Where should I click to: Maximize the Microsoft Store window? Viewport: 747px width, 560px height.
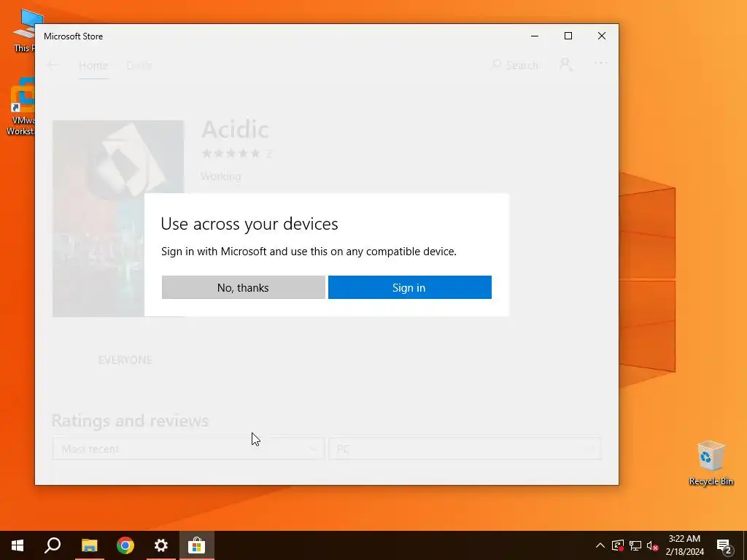point(568,36)
